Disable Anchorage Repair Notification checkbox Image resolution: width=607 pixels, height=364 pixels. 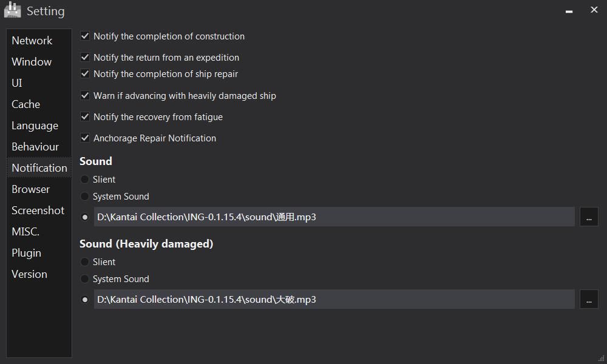[85, 138]
